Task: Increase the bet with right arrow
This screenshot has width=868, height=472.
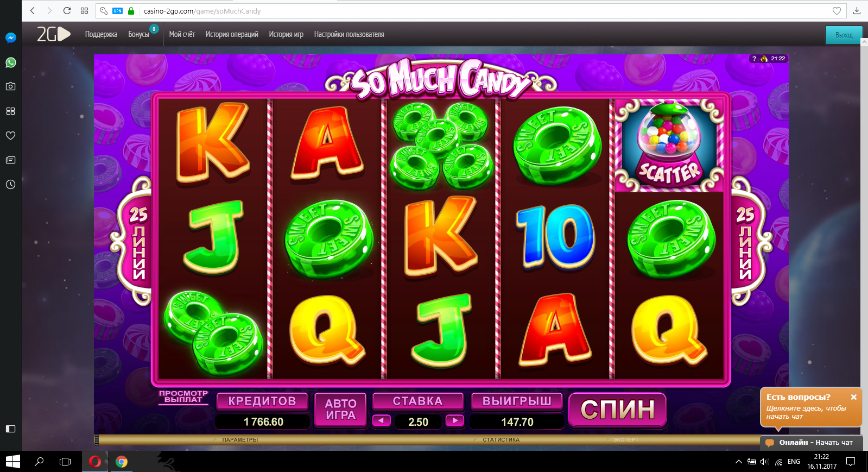Action: tap(455, 420)
